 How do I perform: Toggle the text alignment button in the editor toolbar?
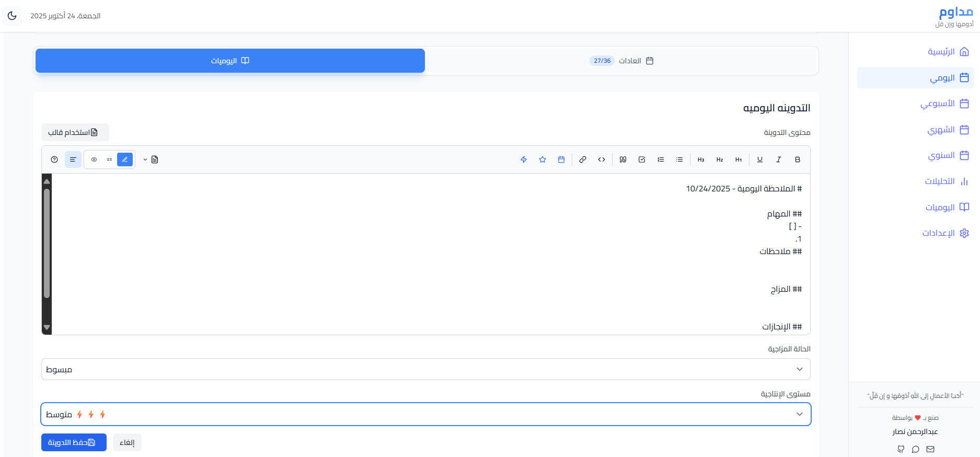tap(73, 159)
